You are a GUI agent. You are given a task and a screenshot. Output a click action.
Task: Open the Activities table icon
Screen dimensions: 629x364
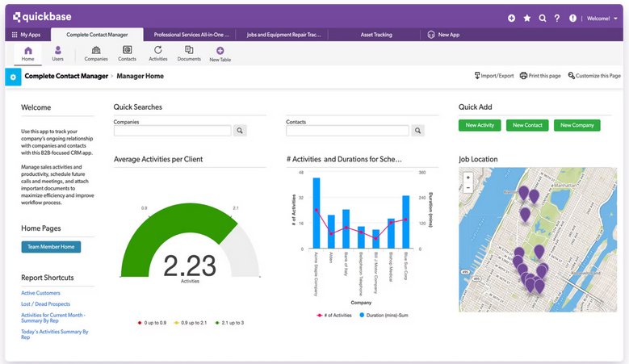[x=158, y=52]
